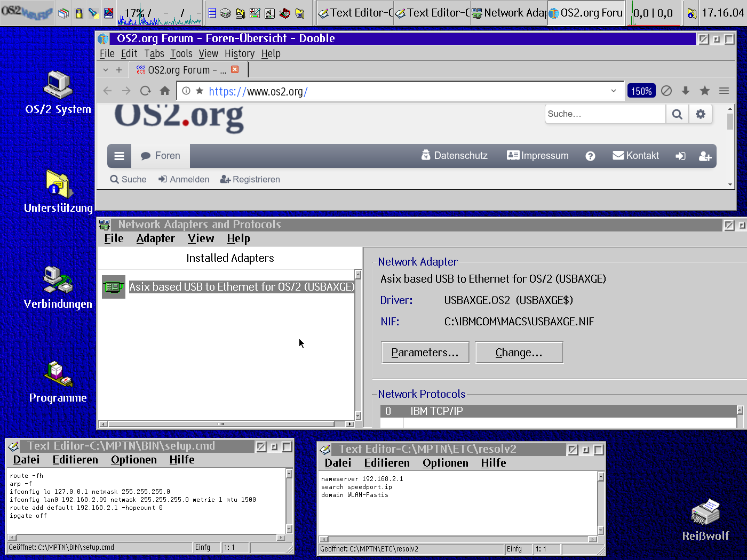Switch to OS2.org Forum taskbar entry
This screenshot has width=747, height=560.
point(585,13)
